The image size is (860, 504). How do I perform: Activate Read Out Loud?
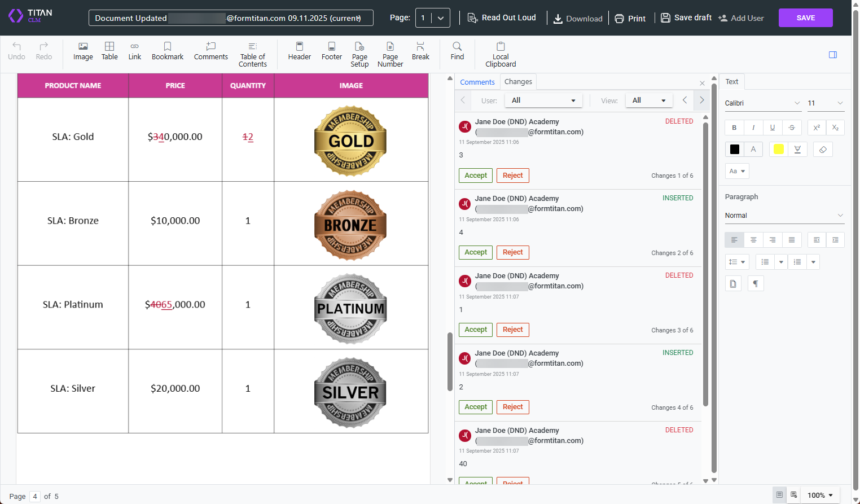[x=502, y=17]
